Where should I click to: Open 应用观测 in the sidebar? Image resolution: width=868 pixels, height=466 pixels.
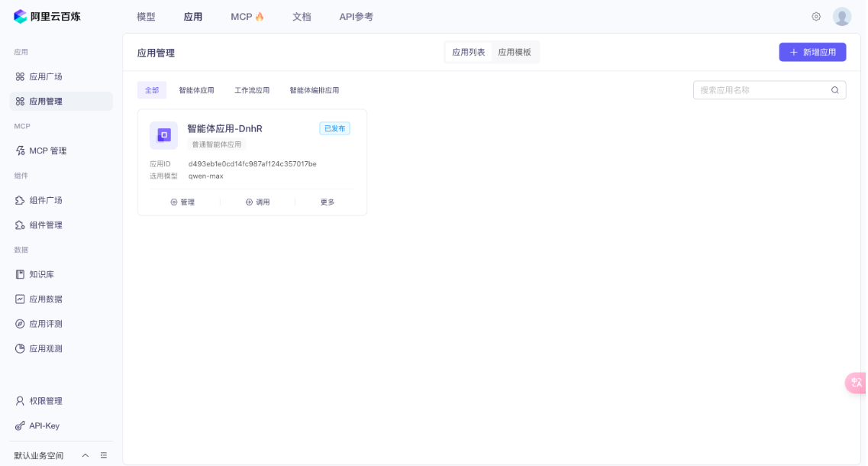[45, 348]
